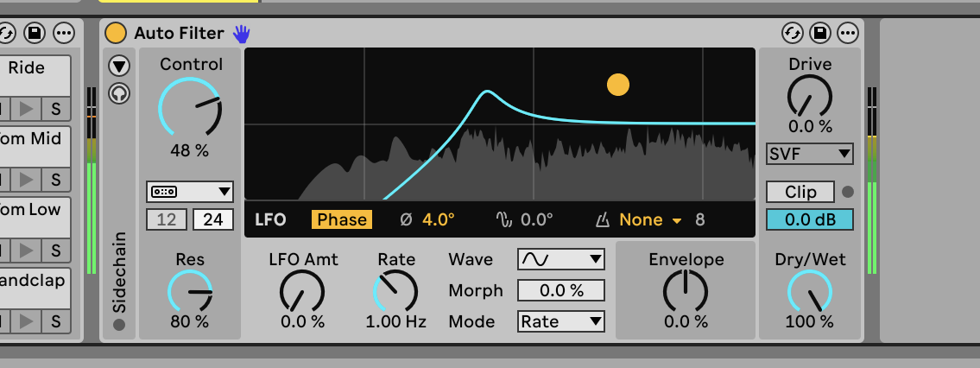The image size is (980, 368).
Task: Click the metronome quantize icon
Action: pos(603,220)
